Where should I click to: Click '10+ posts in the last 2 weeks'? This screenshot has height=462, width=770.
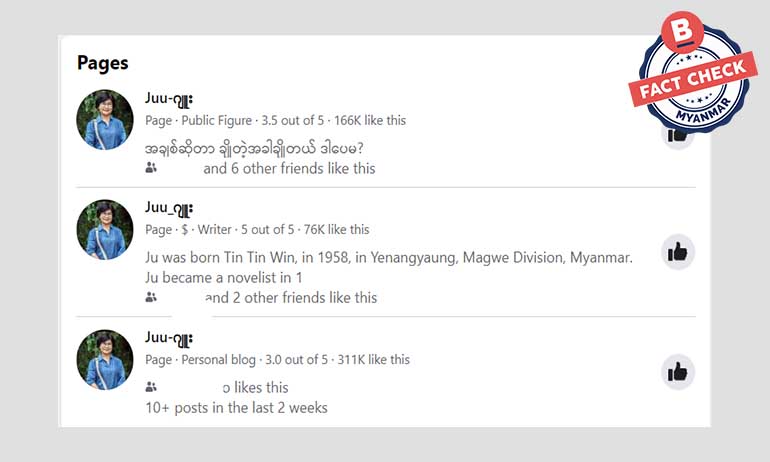point(236,407)
